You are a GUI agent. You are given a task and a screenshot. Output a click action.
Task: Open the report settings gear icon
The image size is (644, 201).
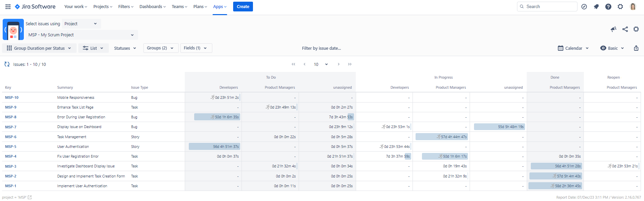click(636, 29)
